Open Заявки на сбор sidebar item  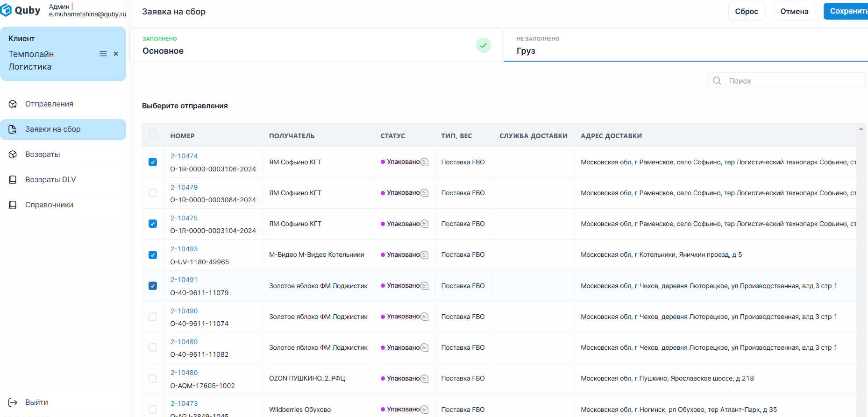pos(63,129)
